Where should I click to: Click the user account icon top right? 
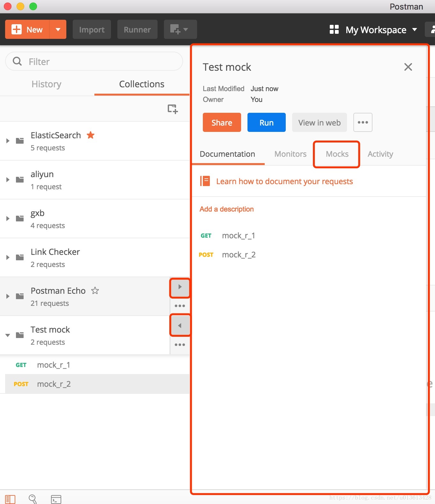click(431, 29)
